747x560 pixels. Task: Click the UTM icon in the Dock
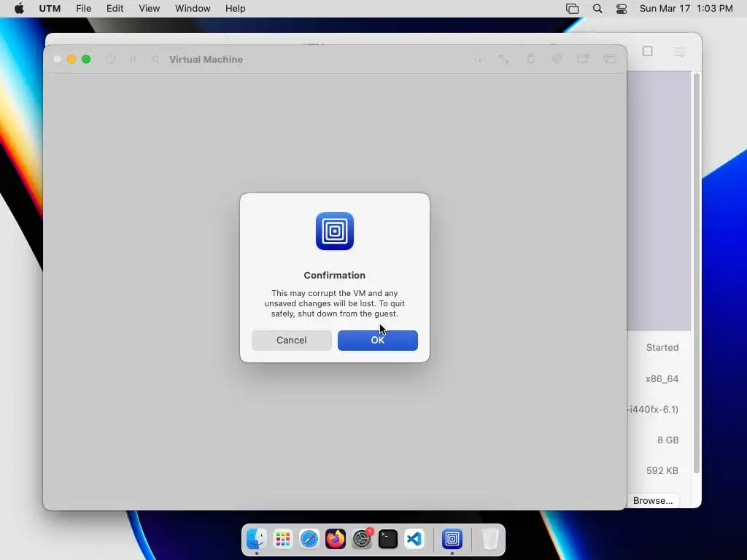(452, 539)
